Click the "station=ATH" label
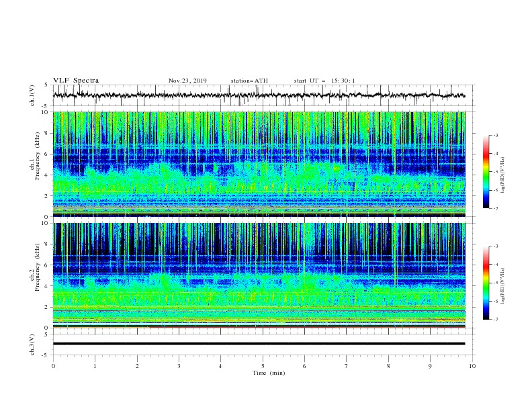The width and height of the screenshot is (532, 411). 249,81
